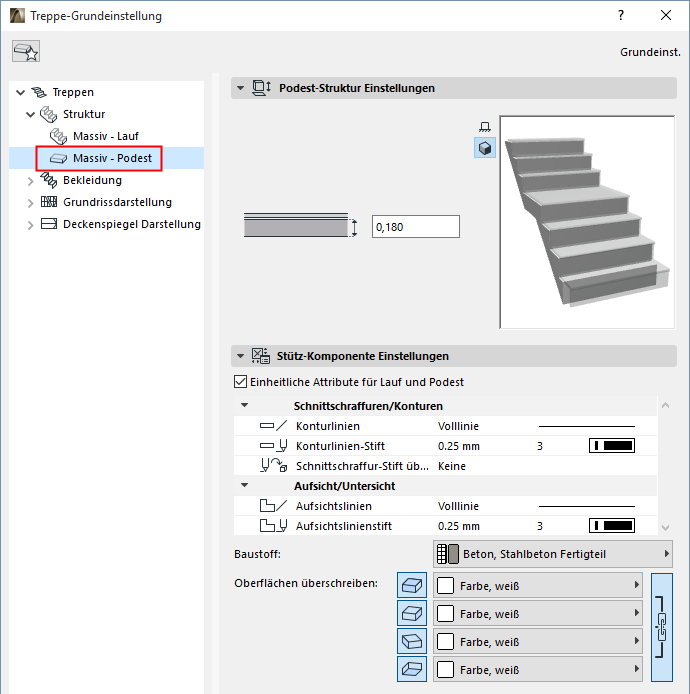Click the Struktur structure icon
Screen dimensions: 690x694
tap(49, 114)
